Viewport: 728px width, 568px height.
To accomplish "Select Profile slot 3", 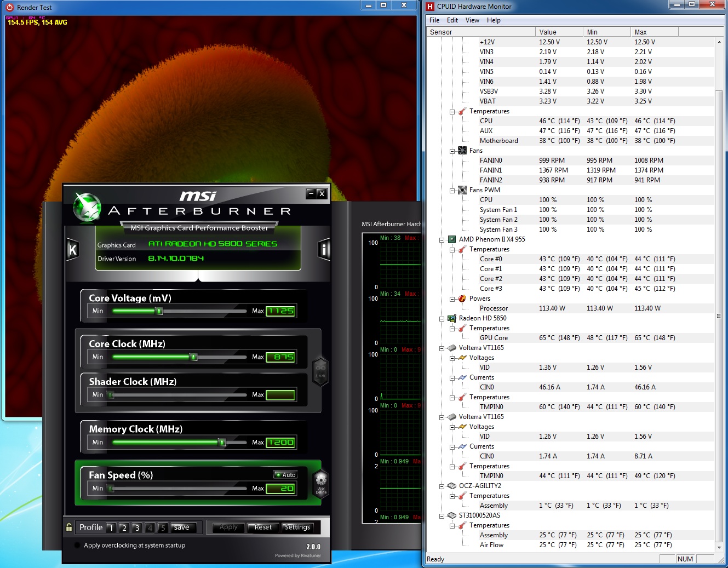I will pyautogui.click(x=137, y=528).
